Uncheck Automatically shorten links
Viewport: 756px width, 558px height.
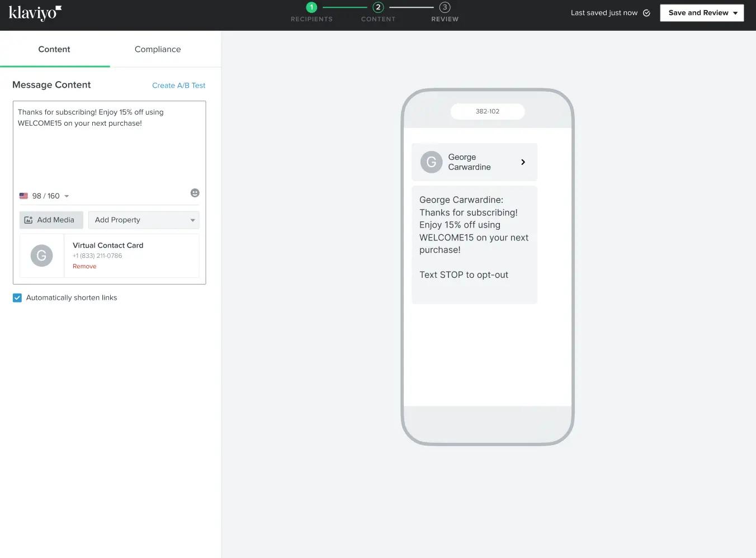click(x=17, y=297)
